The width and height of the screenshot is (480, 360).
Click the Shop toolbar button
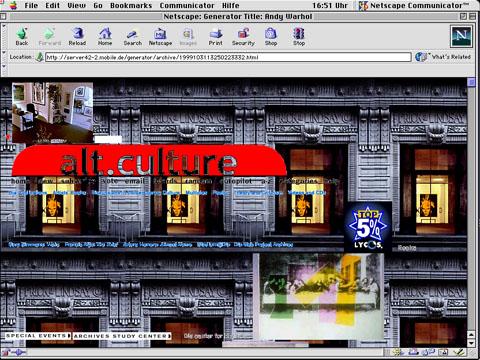[x=271, y=36]
